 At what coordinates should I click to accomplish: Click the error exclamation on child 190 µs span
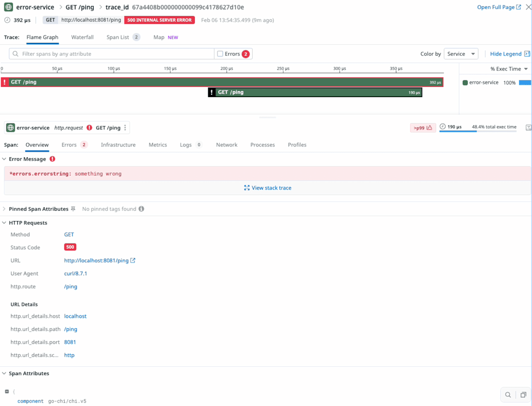pyautogui.click(x=212, y=92)
